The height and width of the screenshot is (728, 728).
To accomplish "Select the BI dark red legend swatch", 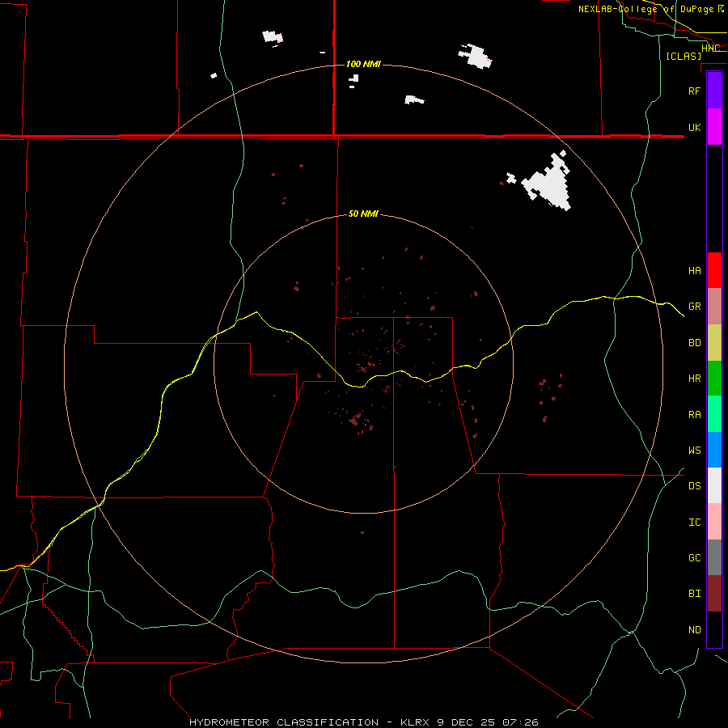I will point(714,594).
